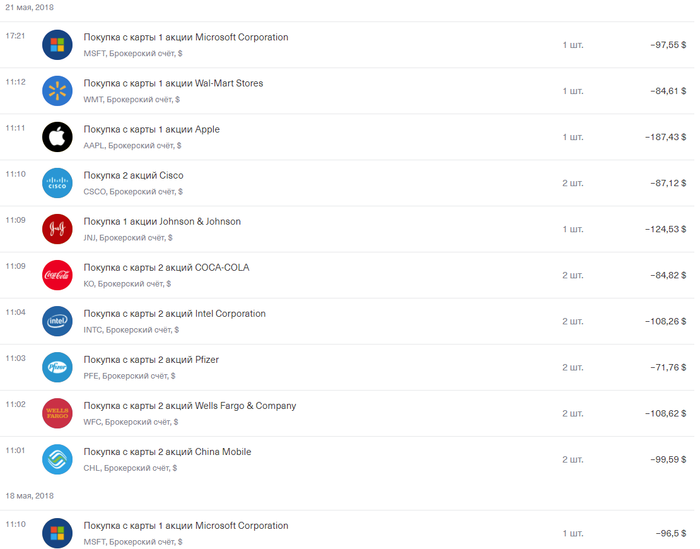The image size is (700, 549).
Task: Open the Wal-Mart Stores purchase title
Action: pos(173,84)
